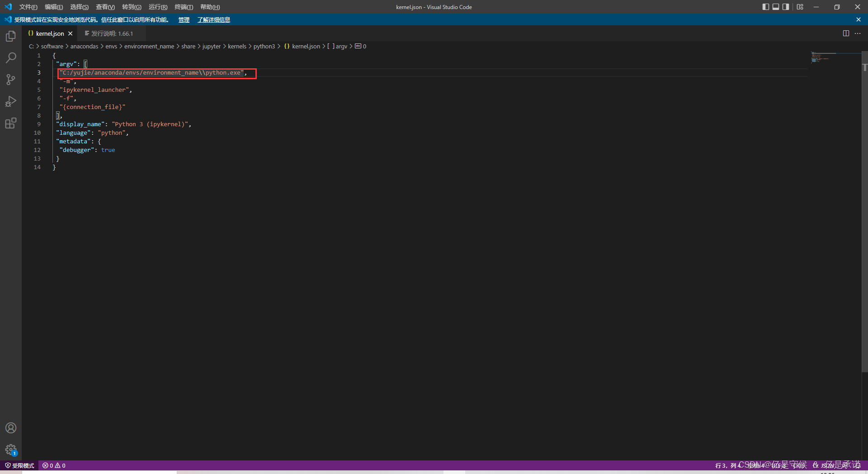Click the C: breadcrumb root
This screenshot has width=868, height=474.
(32, 46)
